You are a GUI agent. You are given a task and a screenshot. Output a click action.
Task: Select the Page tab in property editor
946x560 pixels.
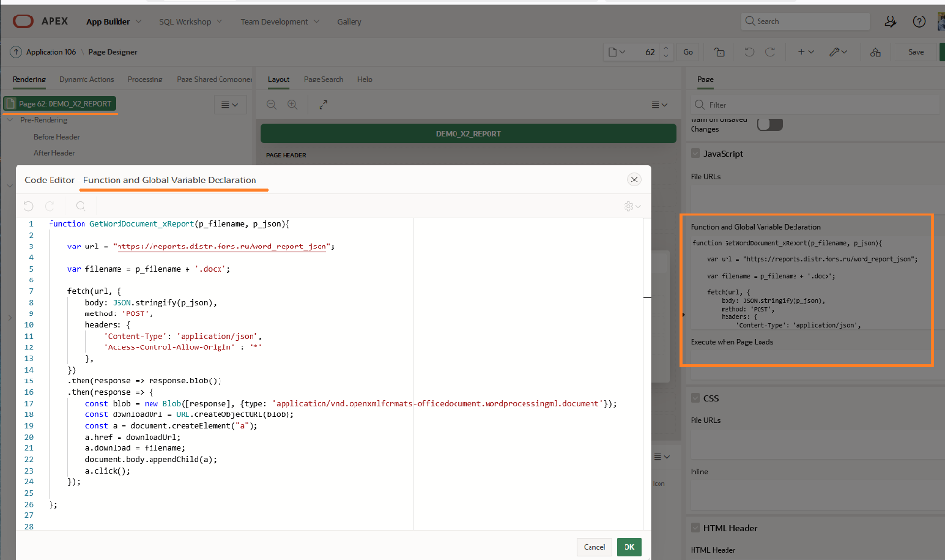(705, 79)
